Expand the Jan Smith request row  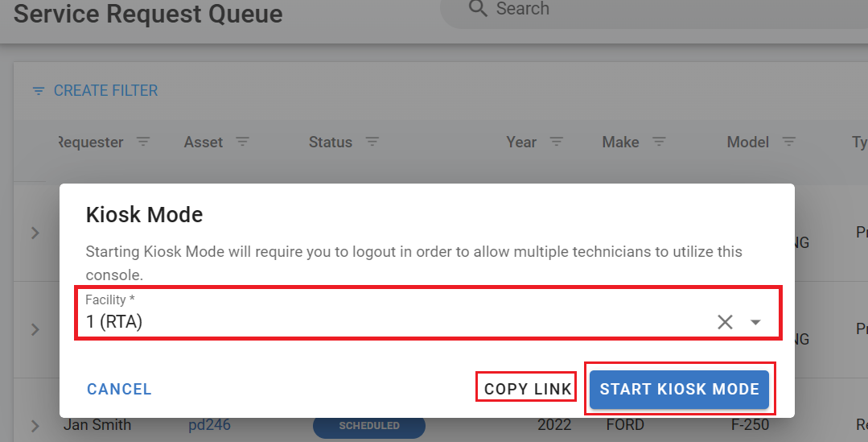point(35,425)
